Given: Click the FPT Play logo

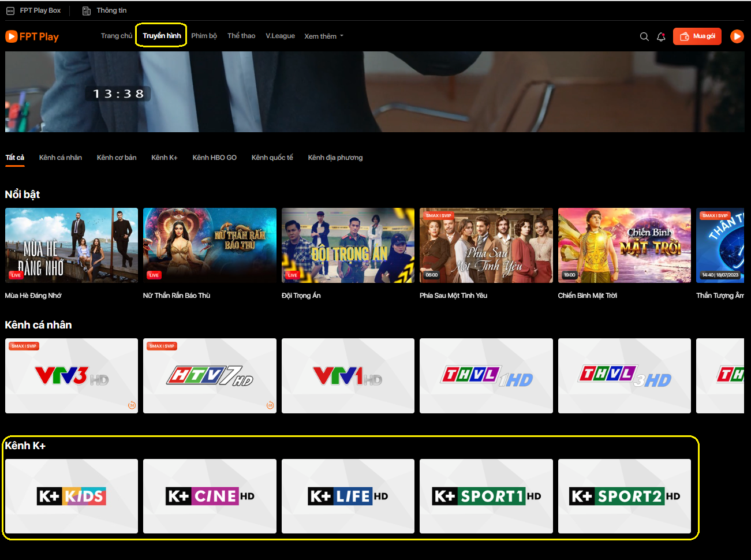Looking at the screenshot, I should pos(32,36).
